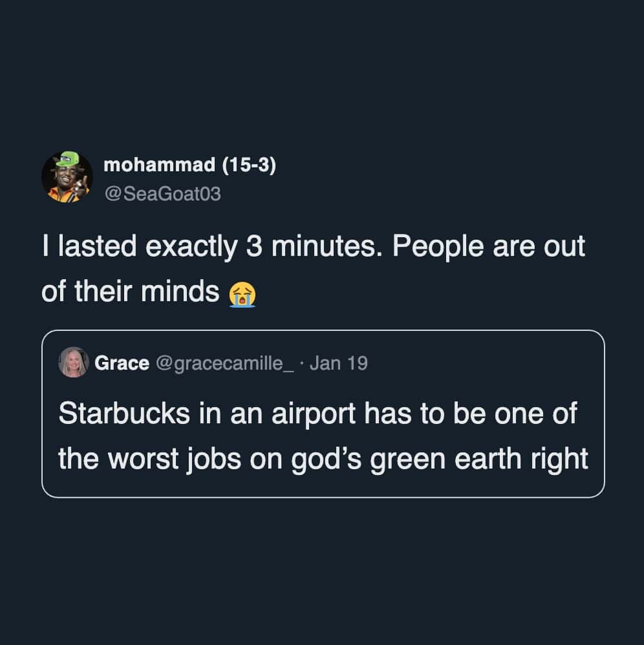
Task: Open the @gracecamille_ handle
Action: pos(224,363)
